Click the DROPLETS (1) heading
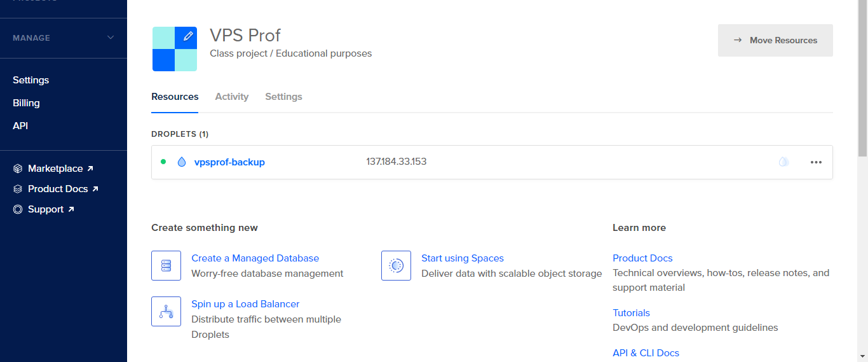This screenshot has height=362, width=868. tap(180, 134)
